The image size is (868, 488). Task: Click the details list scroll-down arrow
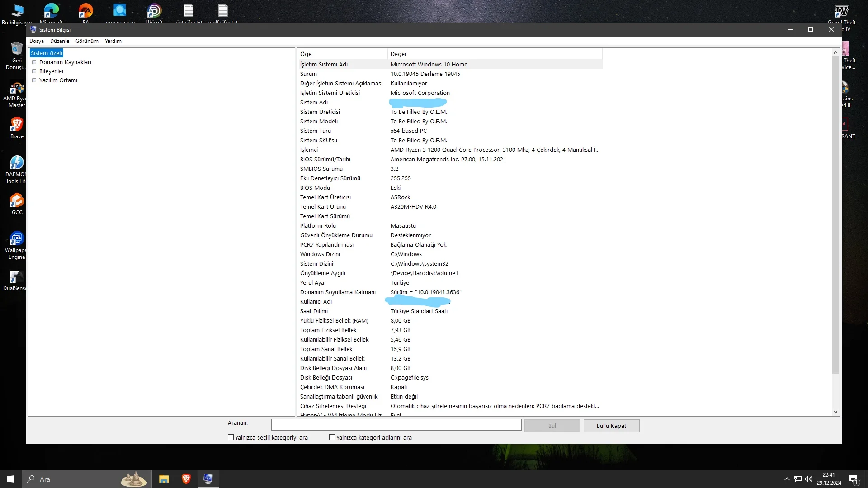click(835, 412)
